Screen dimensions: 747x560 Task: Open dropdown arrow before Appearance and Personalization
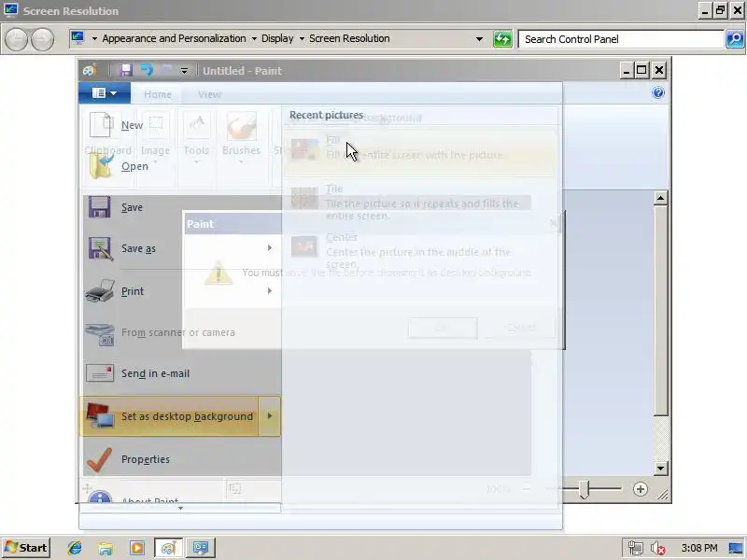[94, 39]
